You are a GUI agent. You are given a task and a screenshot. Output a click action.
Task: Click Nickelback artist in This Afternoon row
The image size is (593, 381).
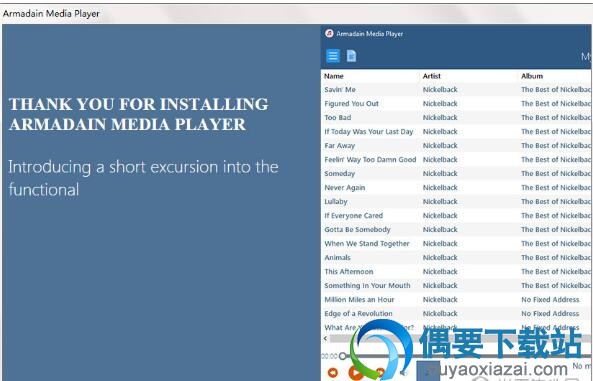440,272
